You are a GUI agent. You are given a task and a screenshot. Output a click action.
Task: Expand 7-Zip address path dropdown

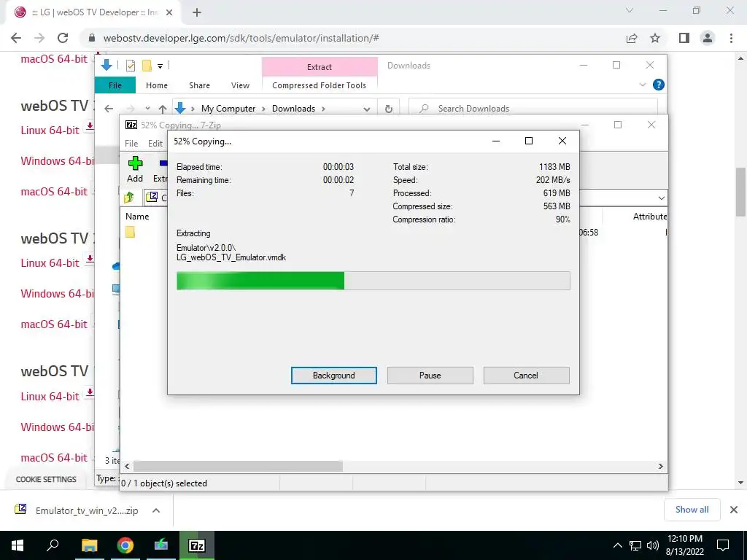click(x=661, y=198)
